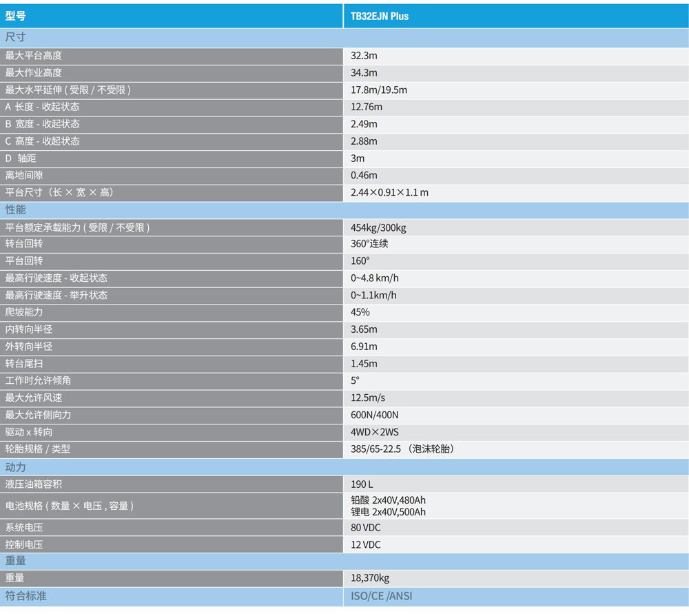Viewport: 689px width, 616px height.
Task: Click the value 32.3m
Action: (364, 55)
